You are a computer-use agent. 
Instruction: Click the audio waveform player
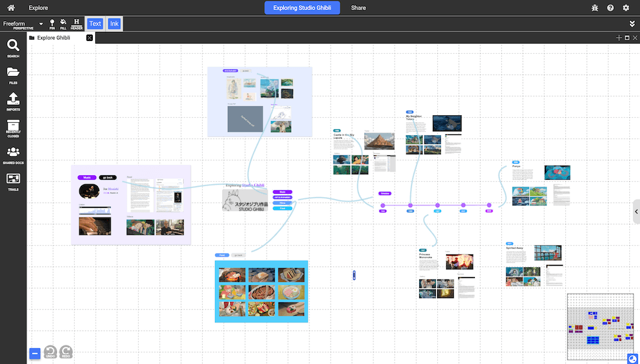95,210
